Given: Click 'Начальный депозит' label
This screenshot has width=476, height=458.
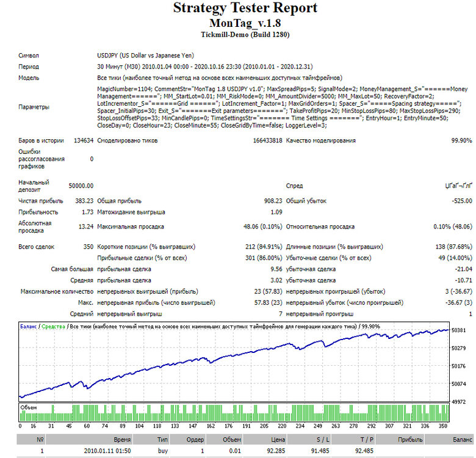Looking at the screenshot, I should [34, 186].
